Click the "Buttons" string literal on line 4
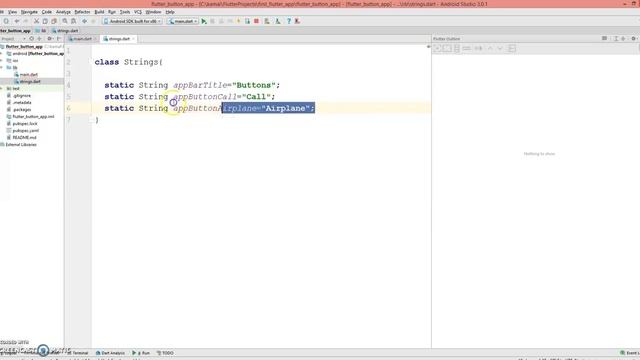This screenshot has width=640, height=360. [253, 85]
